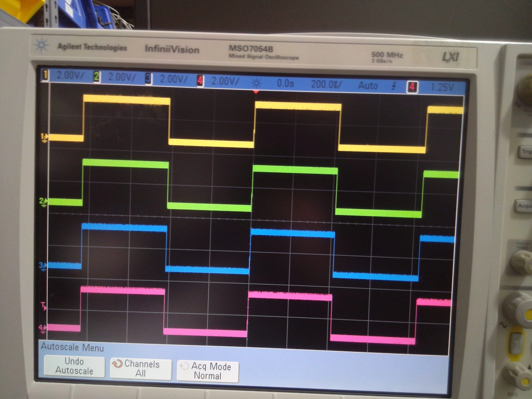Click the trigger source channel 4 badge
532x399 pixels.
(412, 87)
